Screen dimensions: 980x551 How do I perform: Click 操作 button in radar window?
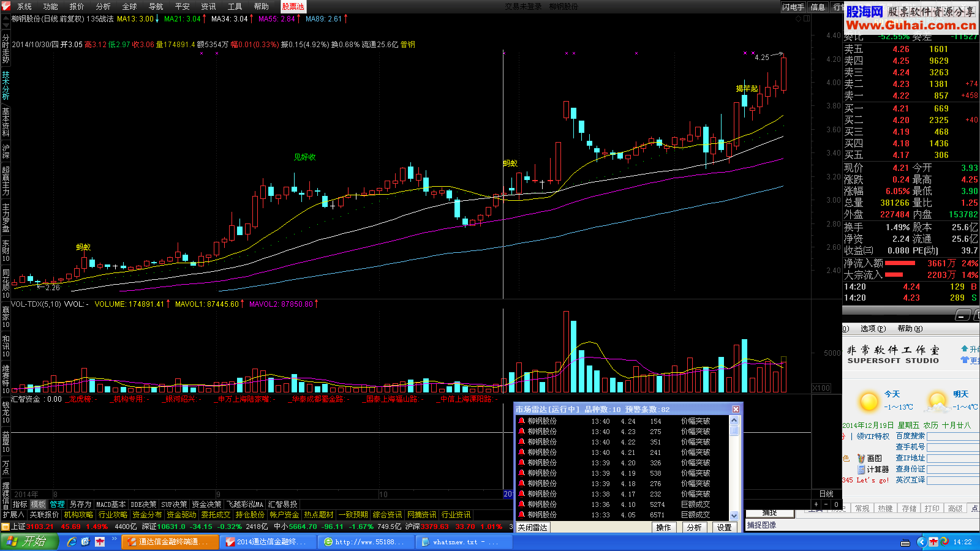[663, 527]
